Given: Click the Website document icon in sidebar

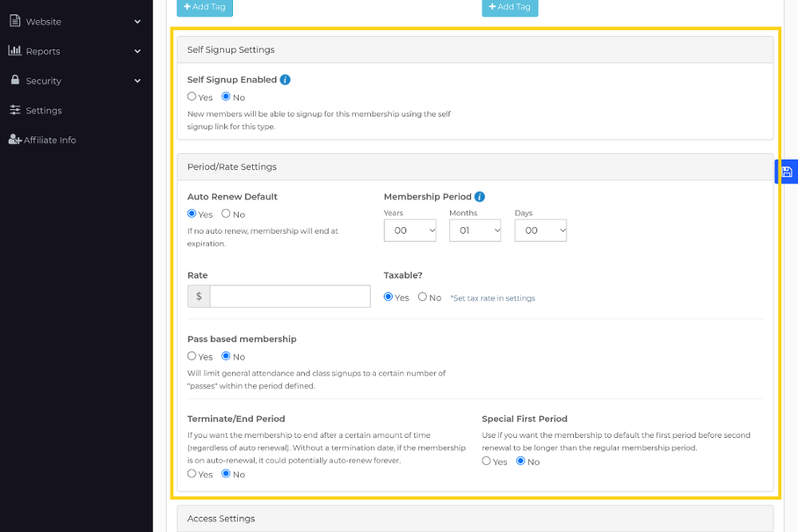Looking at the screenshot, I should [15, 21].
